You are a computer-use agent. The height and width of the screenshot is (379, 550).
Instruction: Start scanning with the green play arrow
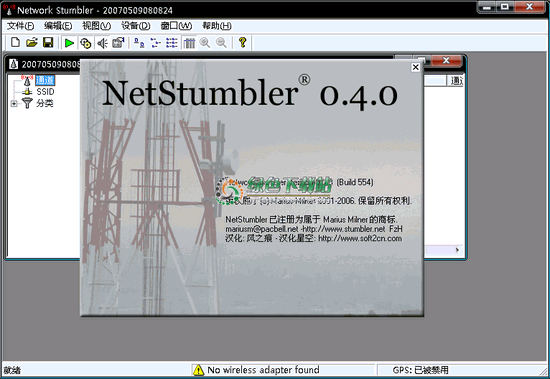tap(69, 43)
